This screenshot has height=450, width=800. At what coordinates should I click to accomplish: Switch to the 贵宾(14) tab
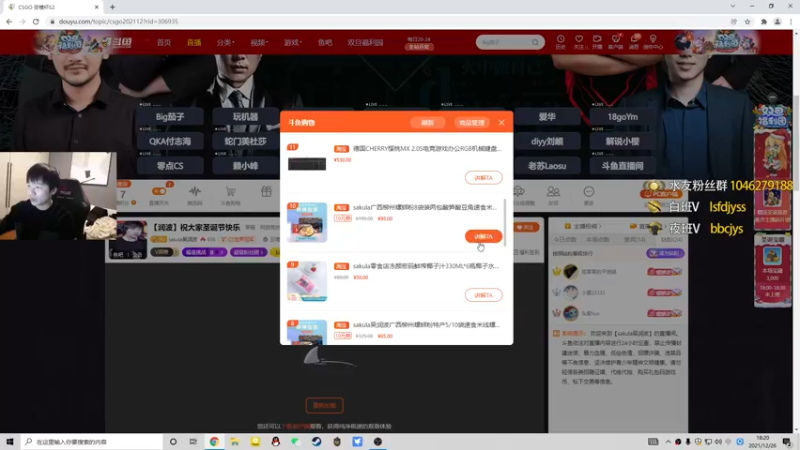tap(636, 239)
